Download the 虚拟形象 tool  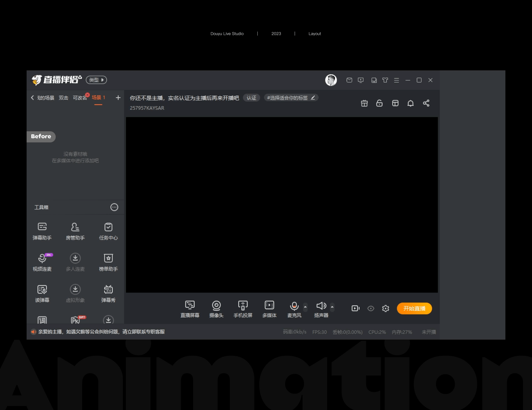(75, 293)
